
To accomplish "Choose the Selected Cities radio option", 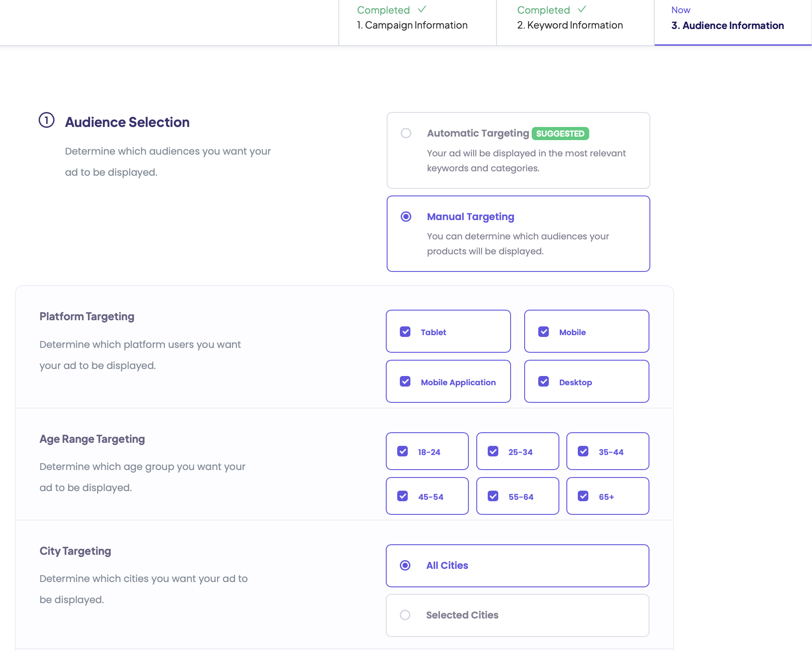I will (x=405, y=615).
